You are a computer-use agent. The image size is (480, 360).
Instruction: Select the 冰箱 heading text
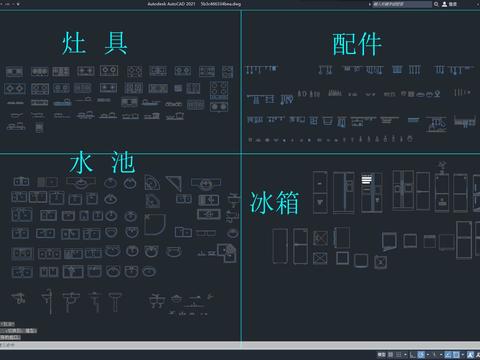pos(274,202)
